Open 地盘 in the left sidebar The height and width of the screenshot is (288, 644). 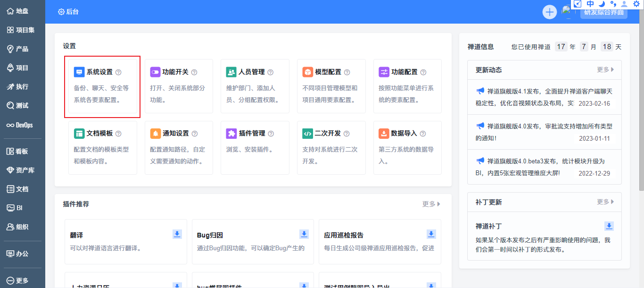[18, 11]
